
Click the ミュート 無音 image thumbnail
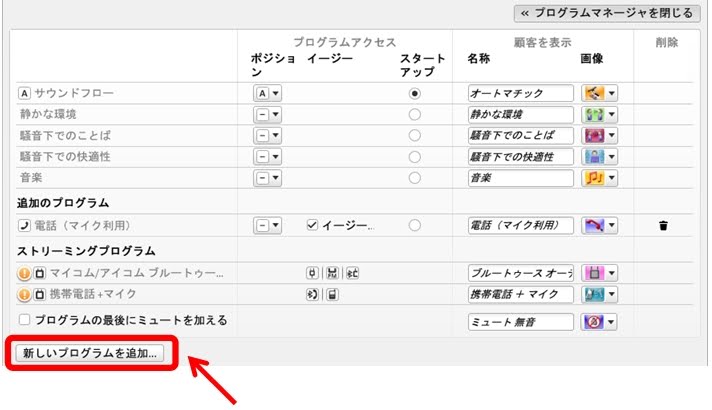click(594, 322)
